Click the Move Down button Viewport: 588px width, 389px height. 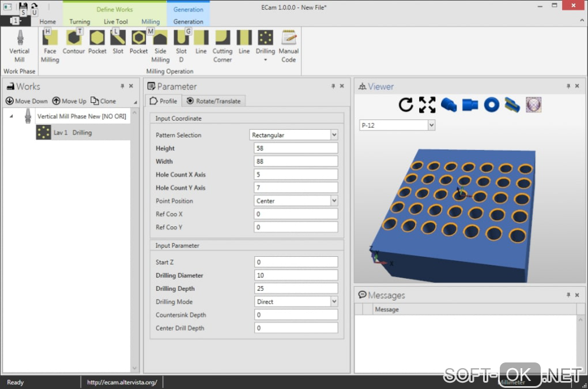click(x=27, y=101)
